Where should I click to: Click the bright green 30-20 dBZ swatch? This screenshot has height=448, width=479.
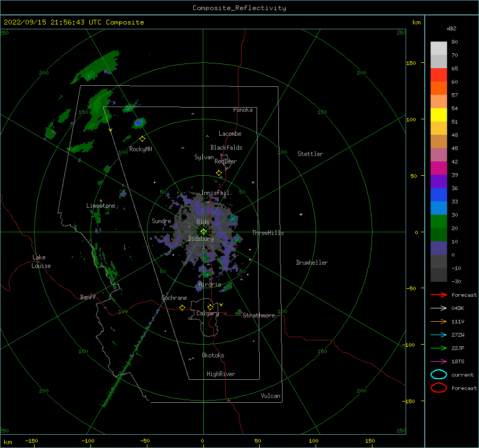439,222
